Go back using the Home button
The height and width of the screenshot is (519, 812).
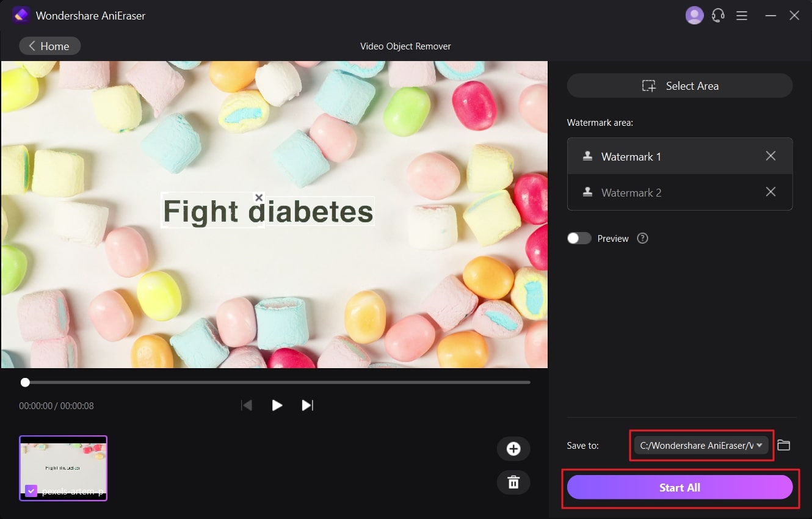click(x=49, y=46)
